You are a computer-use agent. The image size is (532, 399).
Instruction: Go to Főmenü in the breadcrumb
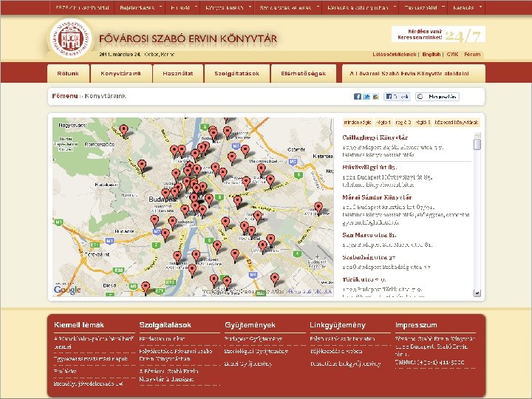pos(65,96)
